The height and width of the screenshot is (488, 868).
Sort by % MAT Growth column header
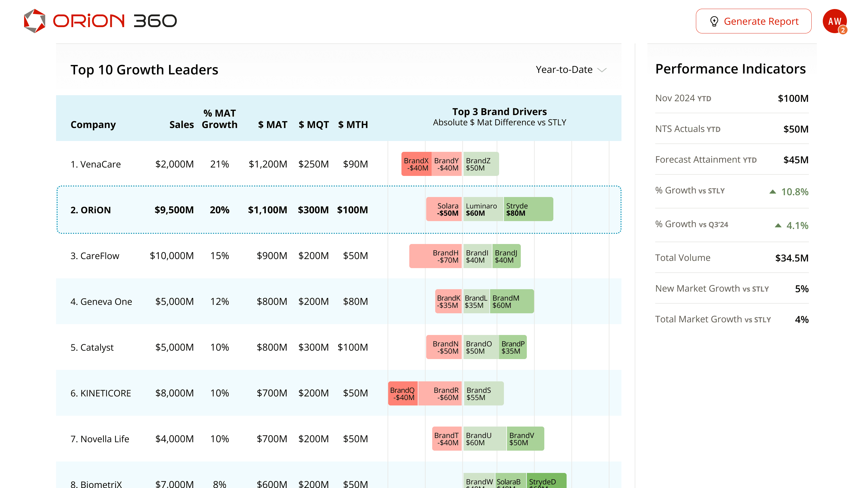point(219,119)
